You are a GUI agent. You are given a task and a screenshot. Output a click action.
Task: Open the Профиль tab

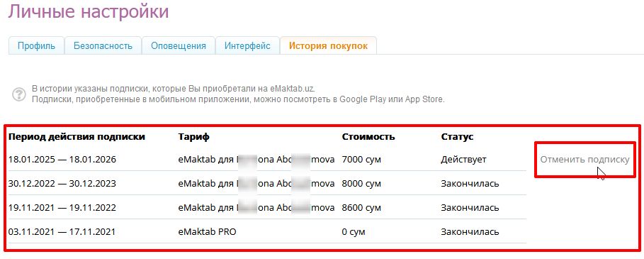[37, 45]
